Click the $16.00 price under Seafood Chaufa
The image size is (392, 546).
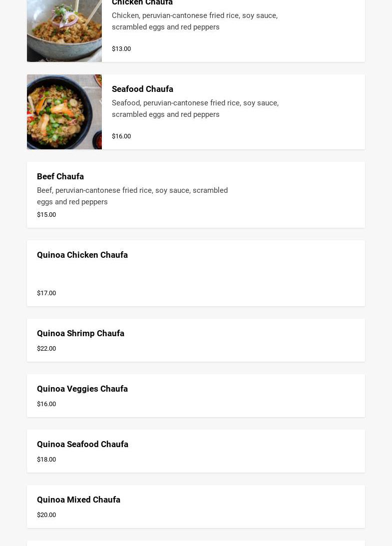point(121,136)
